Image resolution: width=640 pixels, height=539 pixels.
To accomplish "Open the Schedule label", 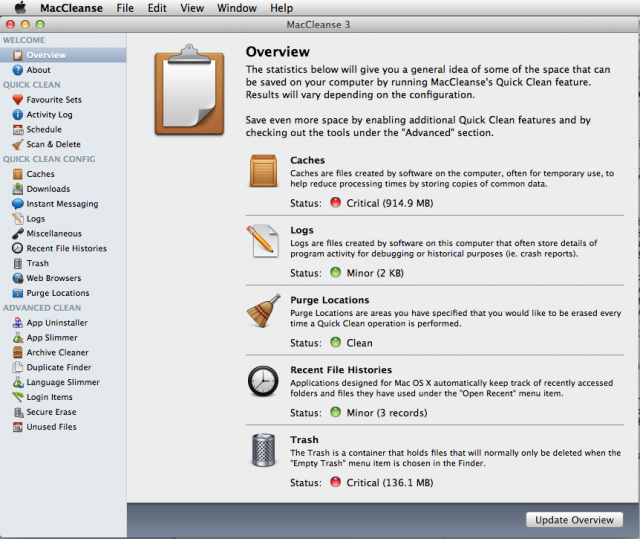I will tap(44, 129).
